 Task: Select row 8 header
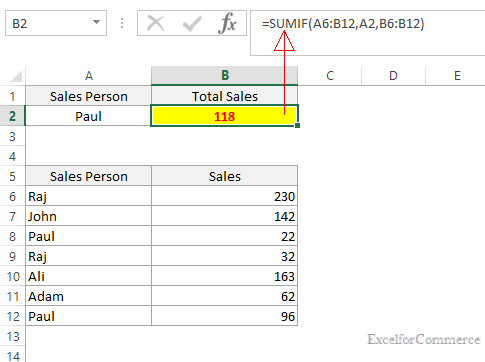[x=12, y=236]
